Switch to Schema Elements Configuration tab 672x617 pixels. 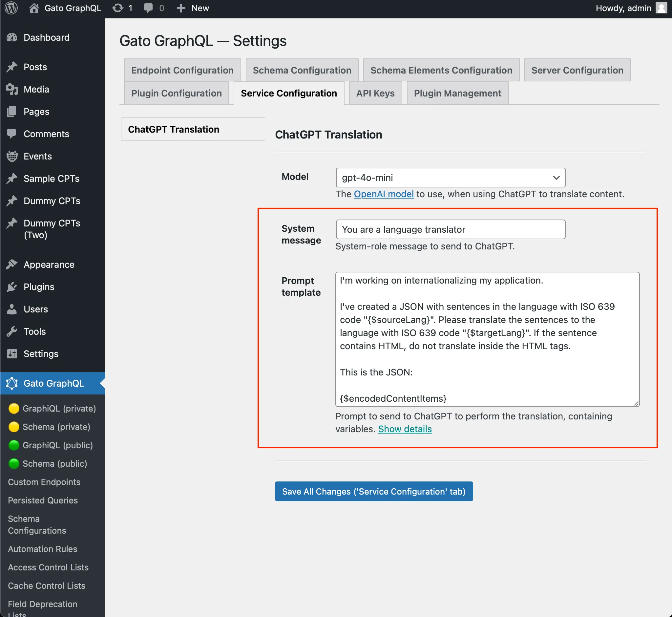pos(441,70)
